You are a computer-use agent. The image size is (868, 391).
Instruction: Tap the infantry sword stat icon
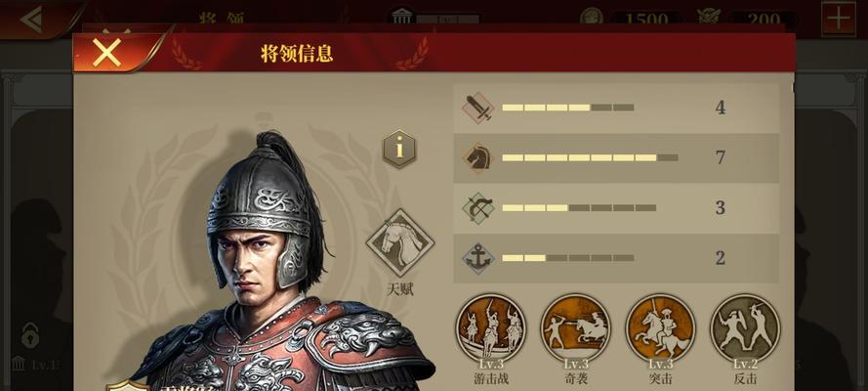(477, 108)
